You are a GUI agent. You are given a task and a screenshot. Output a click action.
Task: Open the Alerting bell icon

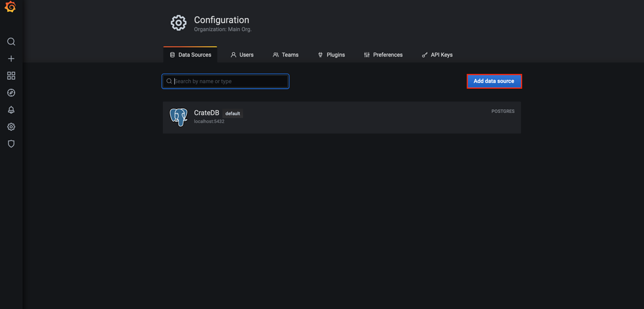[11, 110]
